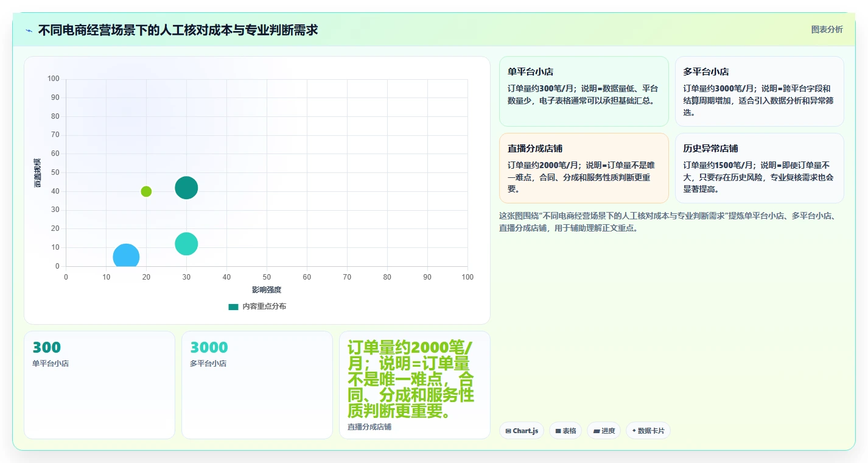Click the lightning icon beside the page title
This screenshot has width=868, height=463.
pos(29,30)
